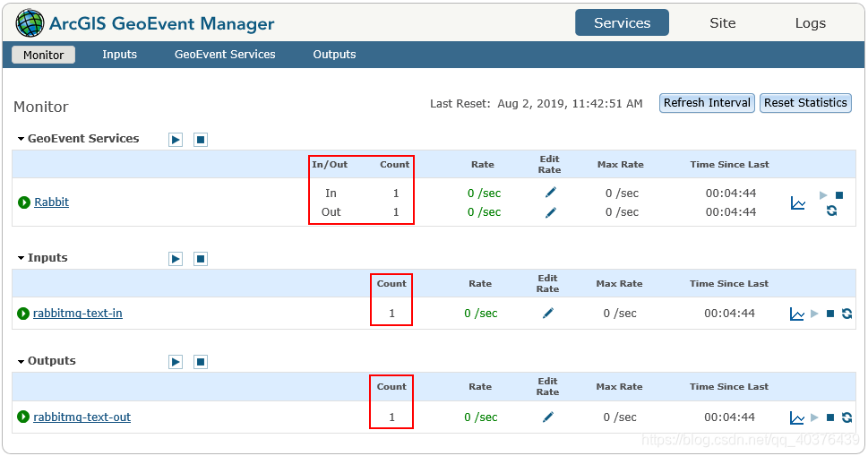Edit rate pencil for rabbitmq-text-out
The image size is (868, 456).
(x=548, y=417)
